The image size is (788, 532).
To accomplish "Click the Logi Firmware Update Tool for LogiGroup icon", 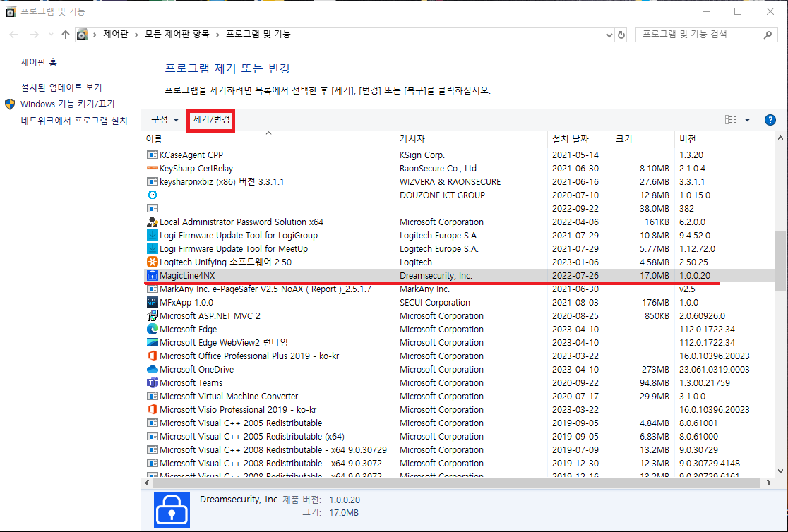I will tap(153, 235).
